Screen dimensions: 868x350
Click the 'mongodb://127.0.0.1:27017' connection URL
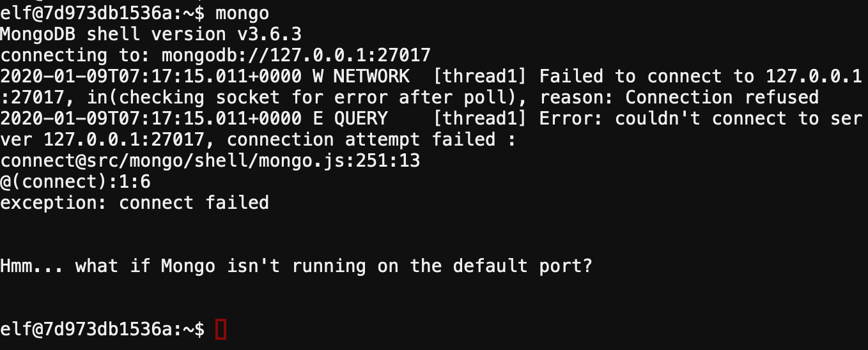(x=296, y=55)
